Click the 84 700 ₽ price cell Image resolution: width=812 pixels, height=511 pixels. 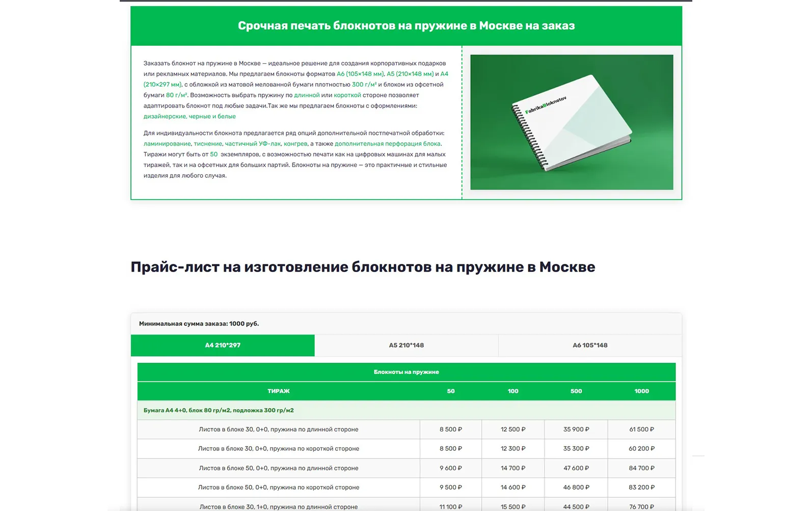642,468
